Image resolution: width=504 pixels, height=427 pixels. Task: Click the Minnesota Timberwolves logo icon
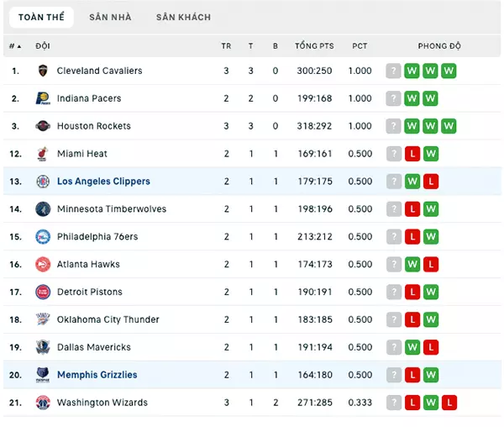click(43, 209)
